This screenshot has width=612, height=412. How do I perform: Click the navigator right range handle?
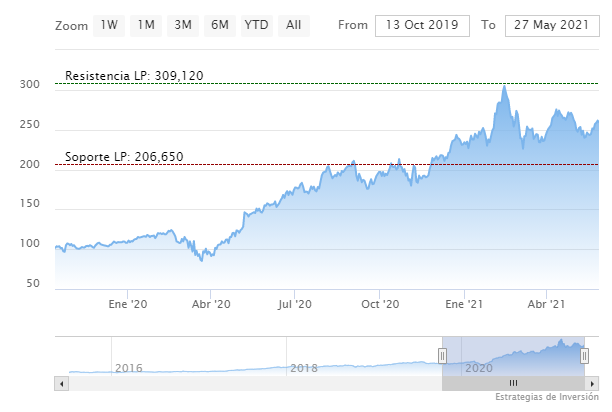(x=585, y=355)
